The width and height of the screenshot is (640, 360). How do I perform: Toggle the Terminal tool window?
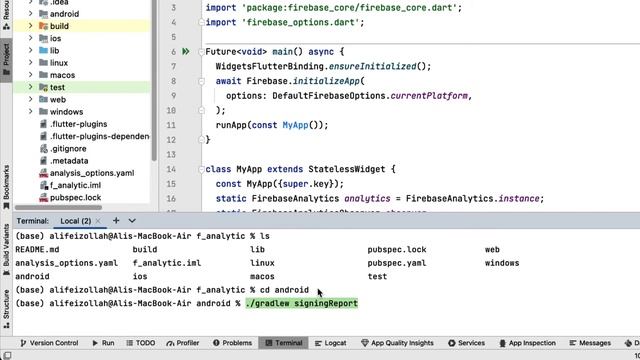click(x=284, y=343)
